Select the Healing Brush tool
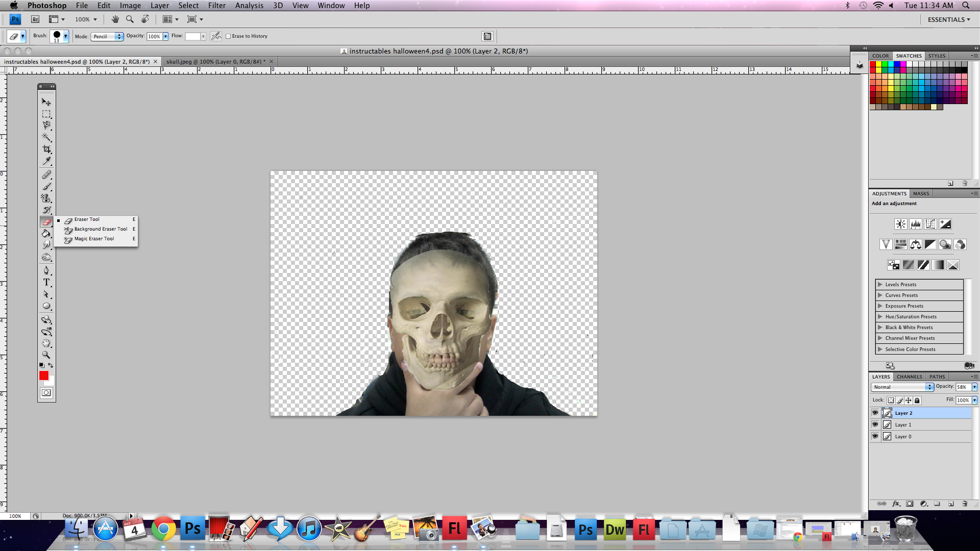Image resolution: width=980 pixels, height=551 pixels. pyautogui.click(x=46, y=175)
